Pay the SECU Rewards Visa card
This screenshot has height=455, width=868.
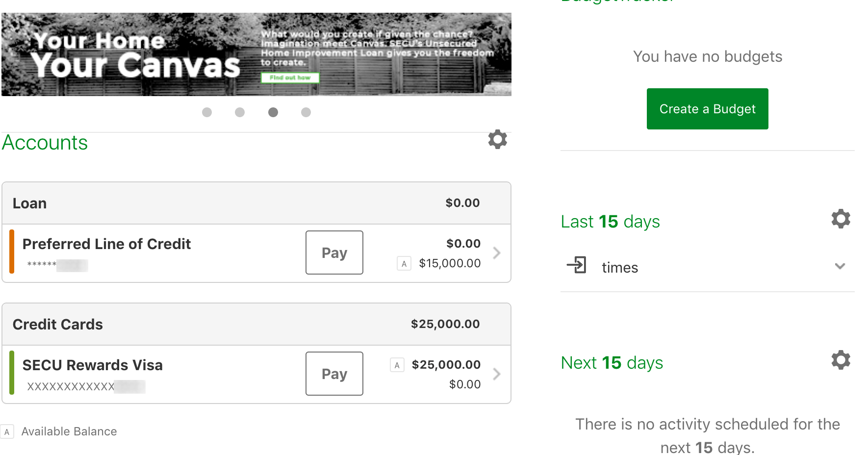pos(334,374)
